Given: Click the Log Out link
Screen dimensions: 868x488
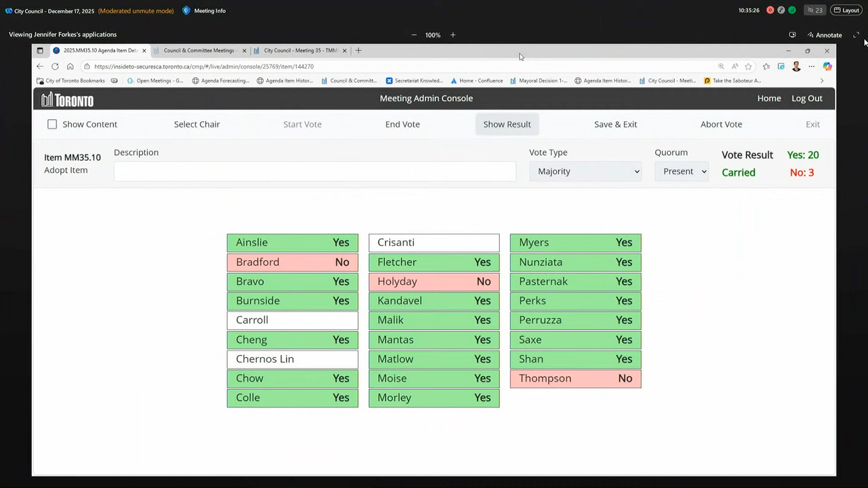Looking at the screenshot, I should 806,98.
